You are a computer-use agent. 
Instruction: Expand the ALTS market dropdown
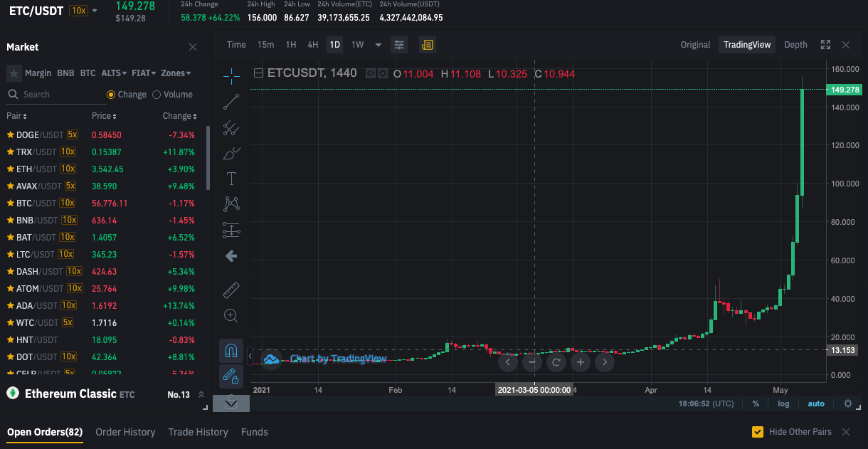(114, 73)
